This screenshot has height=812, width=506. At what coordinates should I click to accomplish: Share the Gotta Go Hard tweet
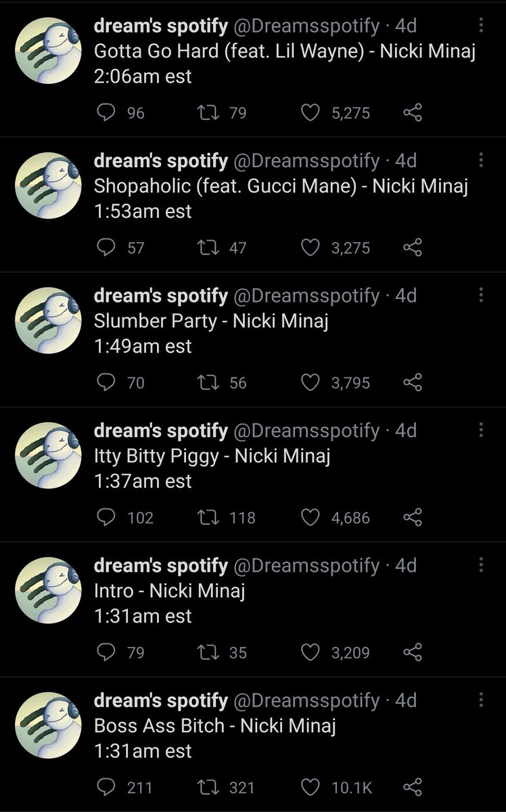click(x=413, y=113)
